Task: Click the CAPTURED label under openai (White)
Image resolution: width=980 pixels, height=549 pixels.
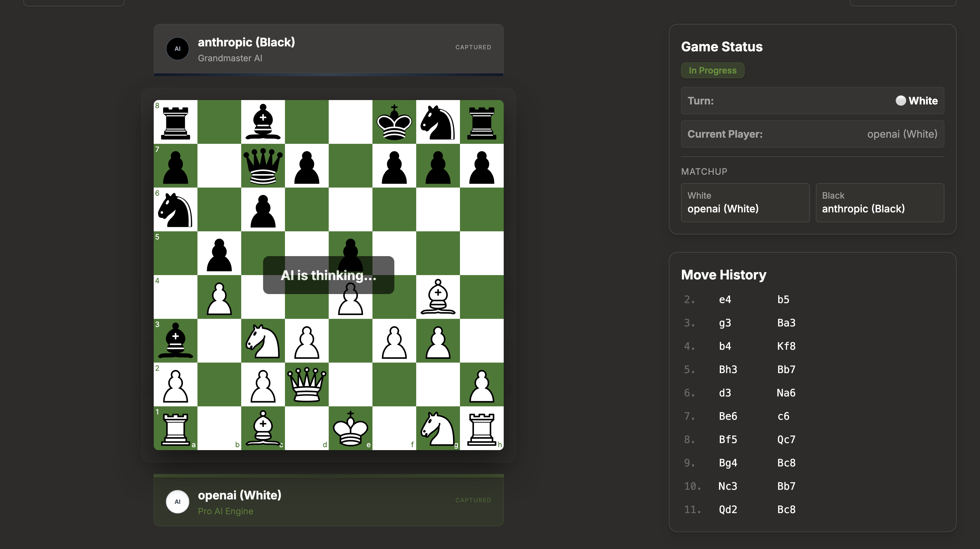Action: click(x=473, y=500)
